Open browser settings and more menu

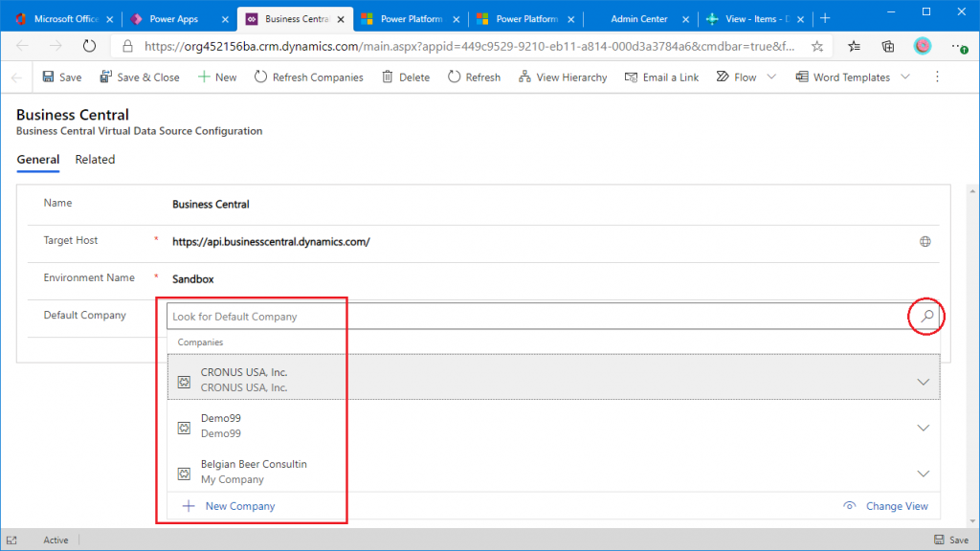click(x=958, y=46)
